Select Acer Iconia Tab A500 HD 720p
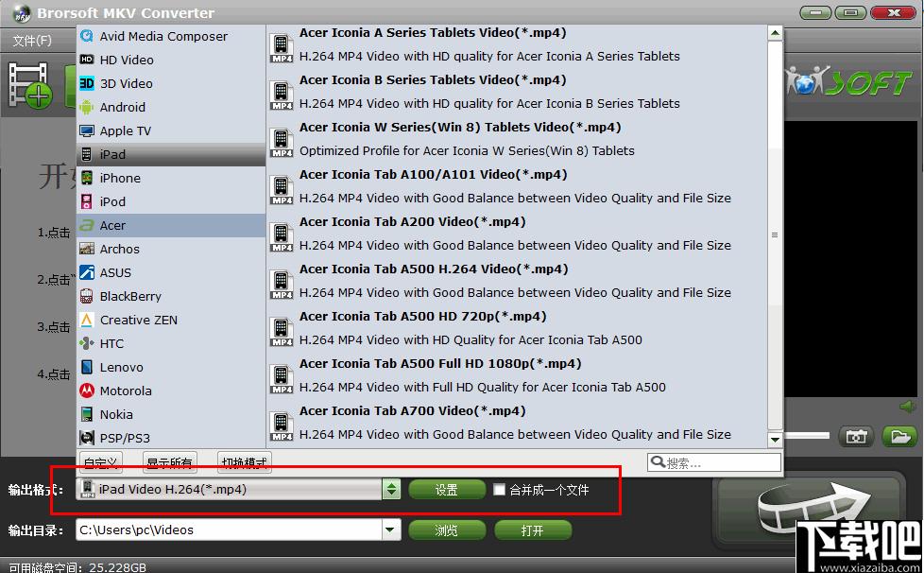Viewport: 924px width, 573px height. [x=518, y=328]
